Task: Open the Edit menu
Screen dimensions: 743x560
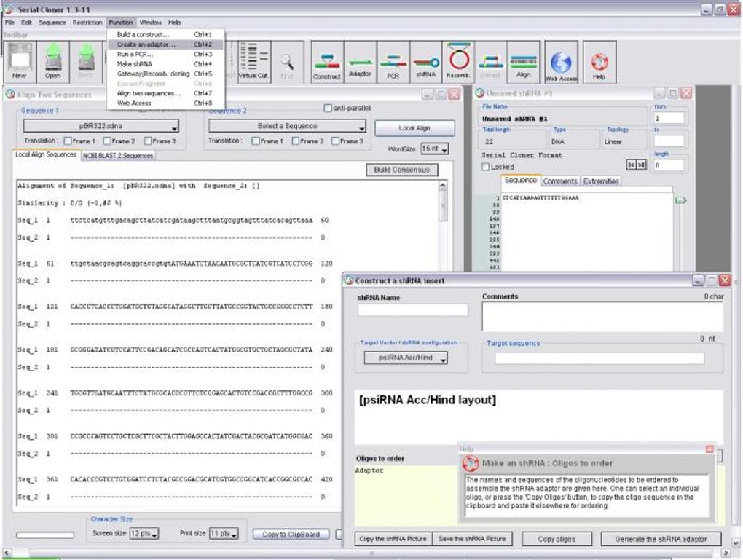Action: tap(26, 23)
